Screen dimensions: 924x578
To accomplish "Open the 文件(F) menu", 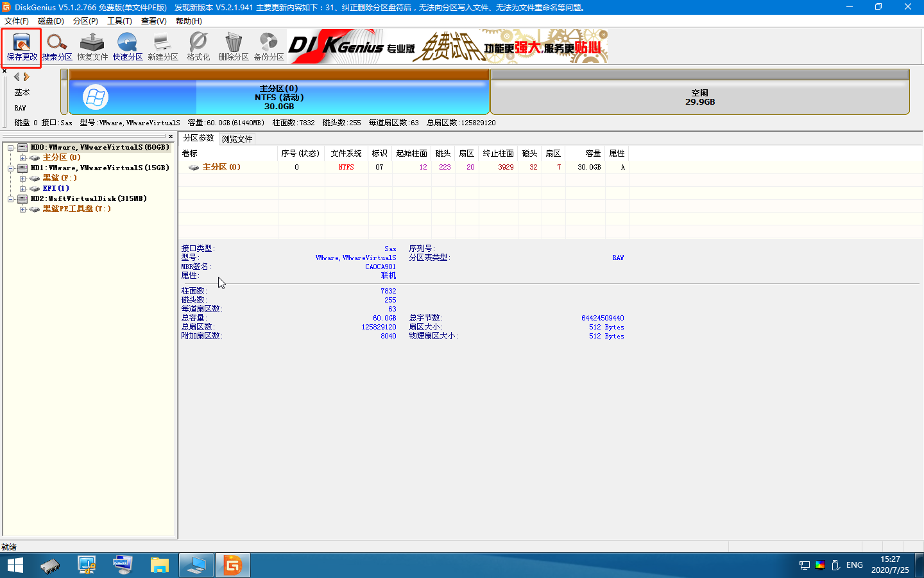I will tap(17, 21).
